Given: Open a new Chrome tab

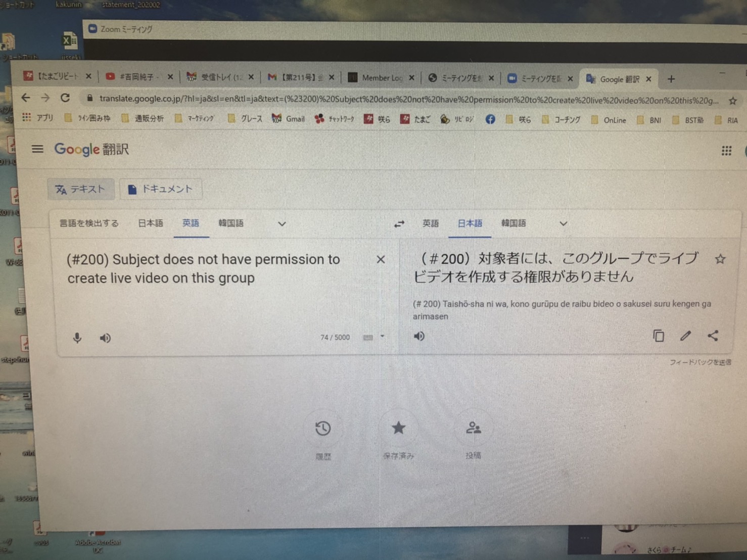Looking at the screenshot, I should (x=671, y=79).
